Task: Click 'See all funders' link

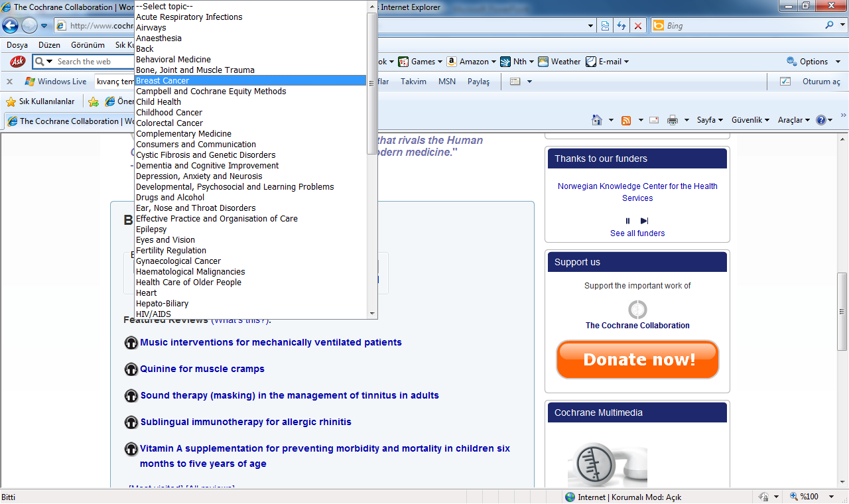Action: pos(637,233)
